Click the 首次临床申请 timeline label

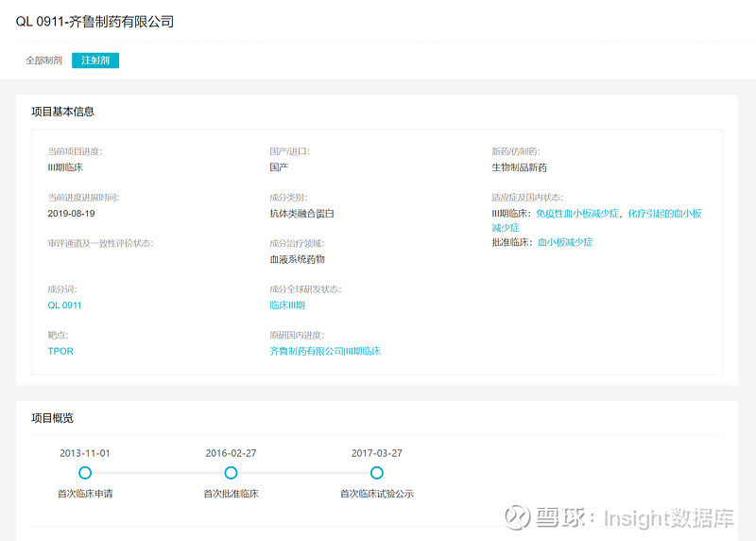click(x=85, y=494)
